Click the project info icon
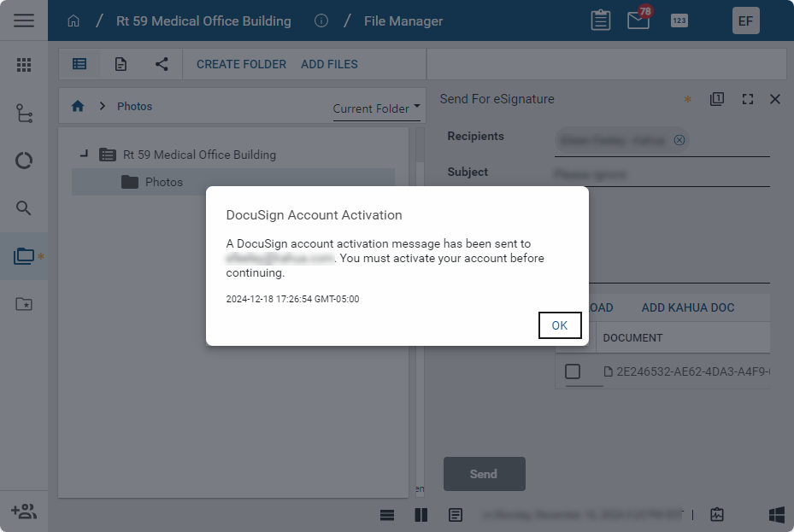The image size is (794, 532). click(321, 20)
